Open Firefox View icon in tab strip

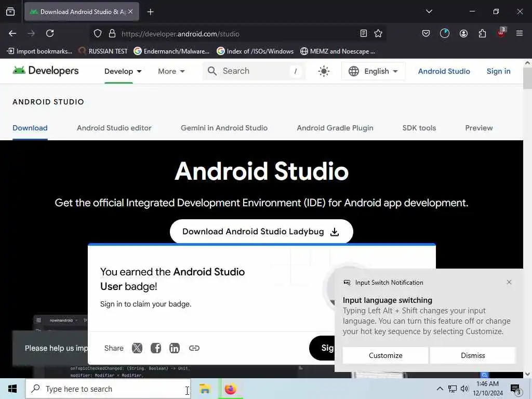point(10,11)
